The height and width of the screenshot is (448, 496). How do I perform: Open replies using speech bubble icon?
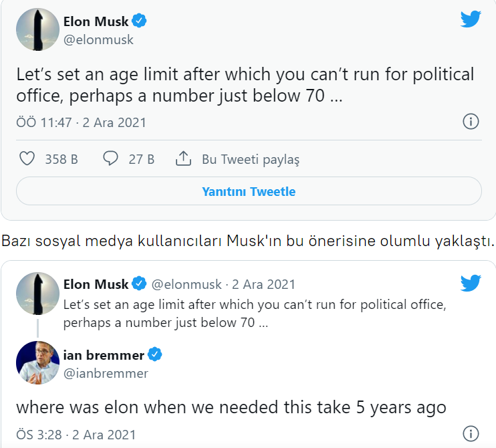click(110, 159)
